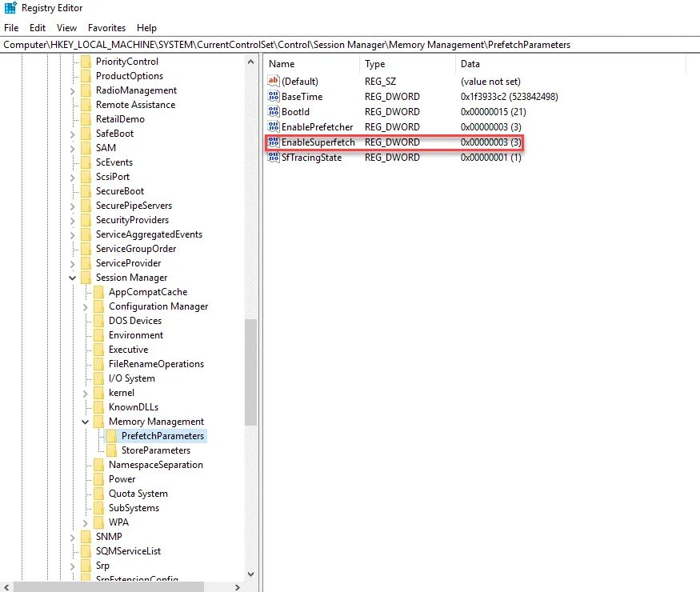The image size is (700, 592).
Task: Click the Remote Assistance folder icon
Action: click(x=86, y=105)
